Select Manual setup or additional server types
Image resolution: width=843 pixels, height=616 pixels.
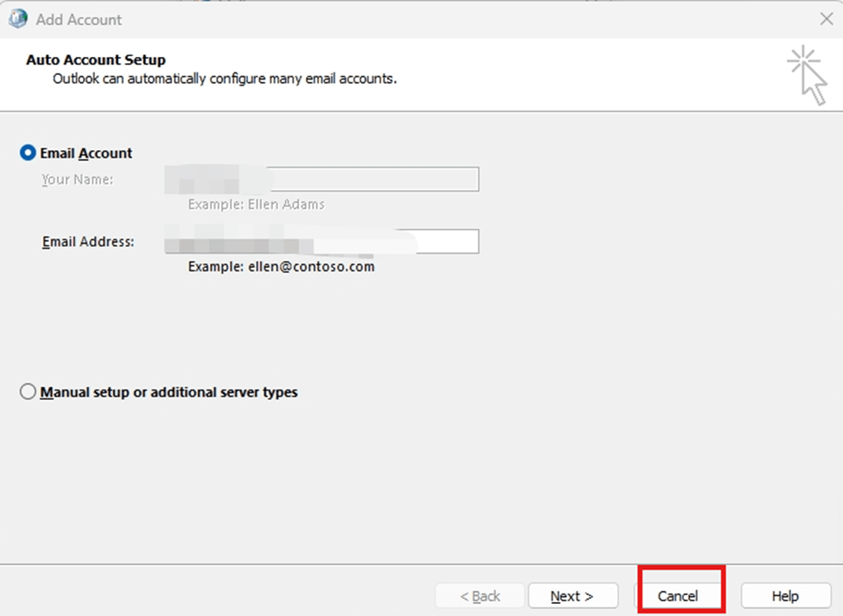coord(29,391)
